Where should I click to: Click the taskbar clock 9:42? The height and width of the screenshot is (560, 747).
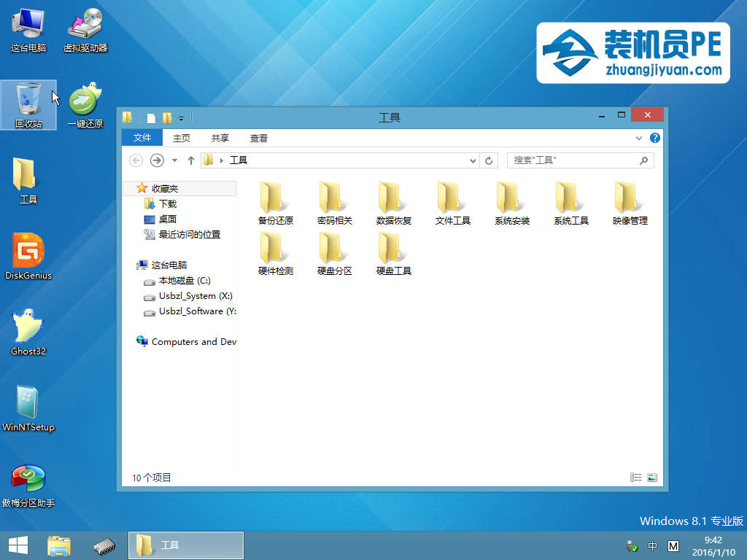point(713,540)
